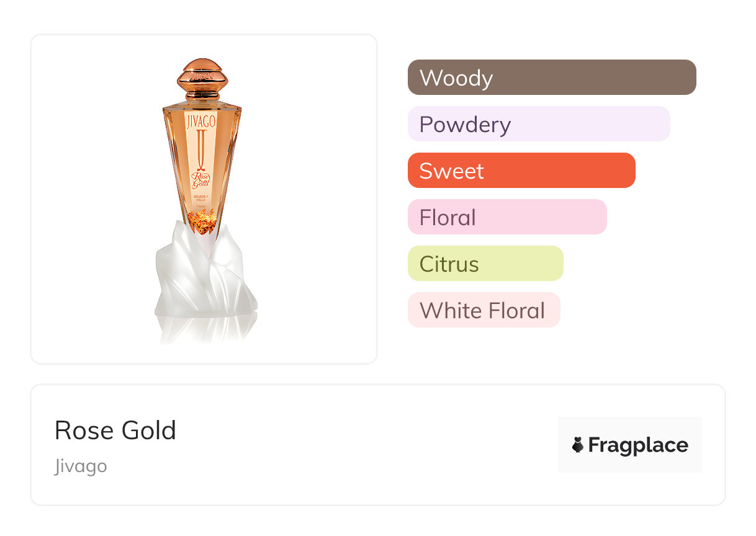Click the Beverly Hills text on the bottle
Screen dimensions: 756x536
pyautogui.click(x=202, y=198)
